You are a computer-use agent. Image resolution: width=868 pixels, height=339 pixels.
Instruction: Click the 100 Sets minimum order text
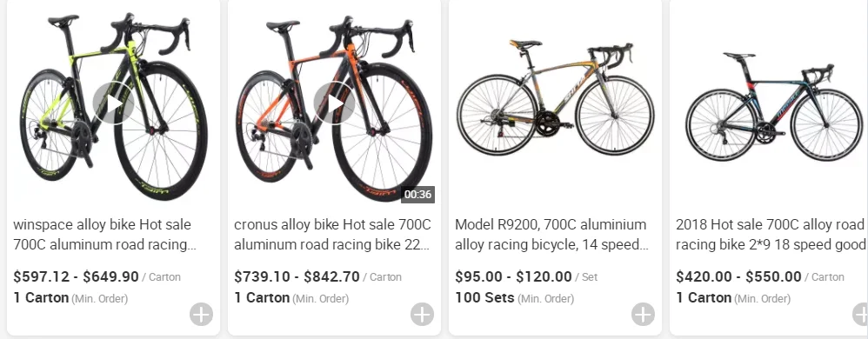point(484,298)
